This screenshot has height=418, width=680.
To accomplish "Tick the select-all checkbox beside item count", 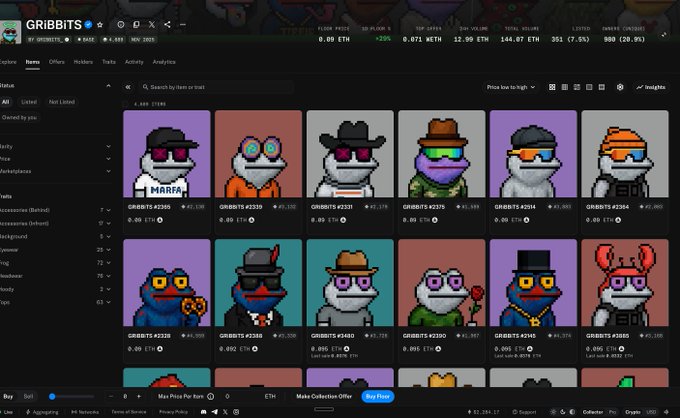I will 126,104.
